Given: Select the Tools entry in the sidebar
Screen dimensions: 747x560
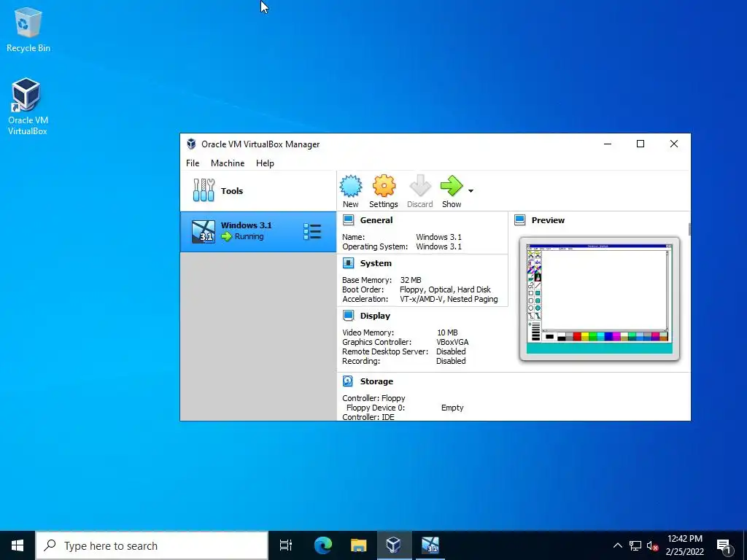Looking at the screenshot, I should point(258,191).
